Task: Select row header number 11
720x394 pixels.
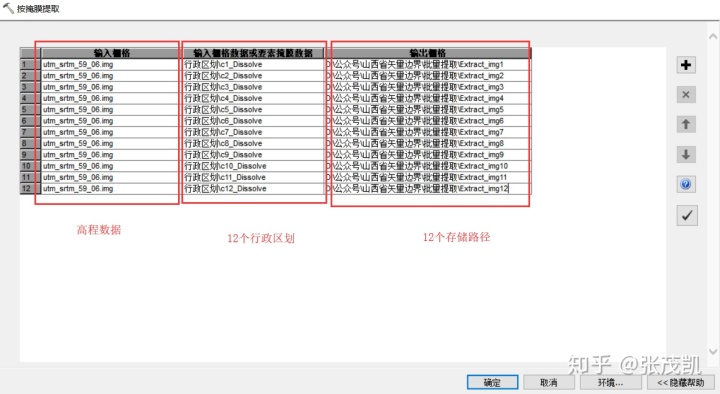Action: tap(30, 177)
